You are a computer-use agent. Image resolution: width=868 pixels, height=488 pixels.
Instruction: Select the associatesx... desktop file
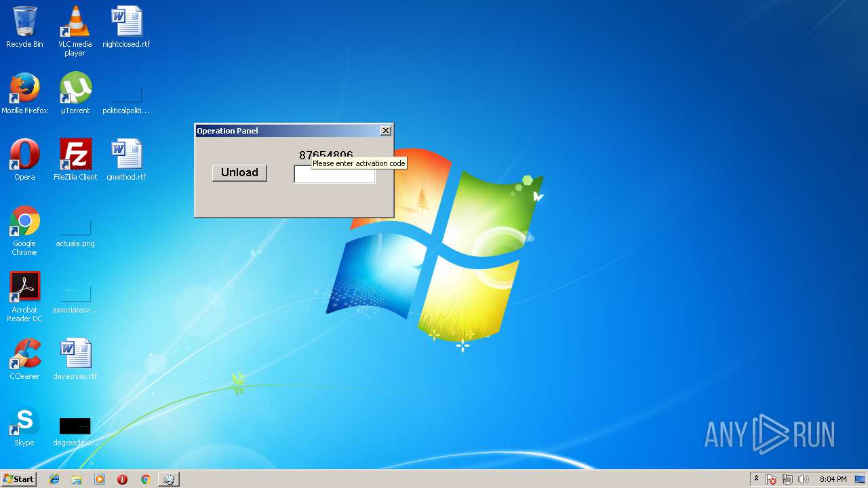click(75, 300)
